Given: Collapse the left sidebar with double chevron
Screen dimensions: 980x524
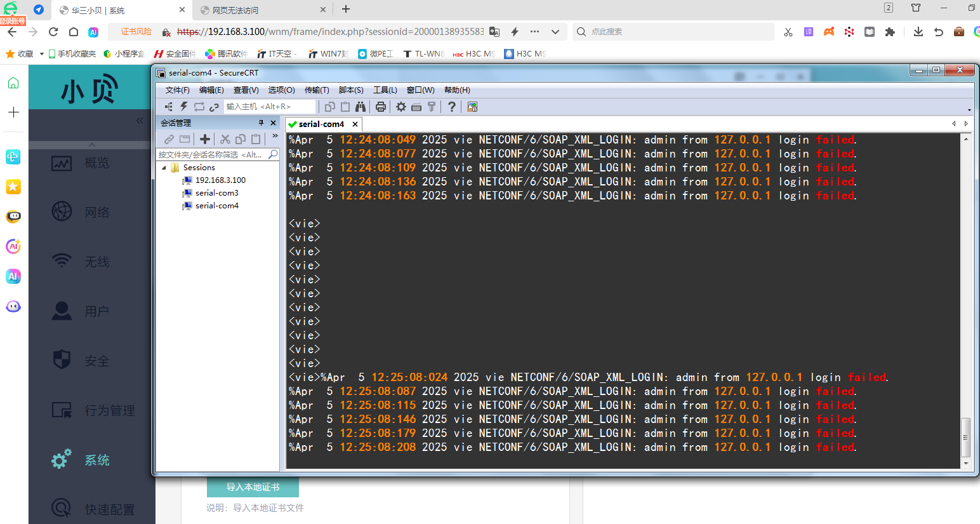Looking at the screenshot, I should pos(140,121).
